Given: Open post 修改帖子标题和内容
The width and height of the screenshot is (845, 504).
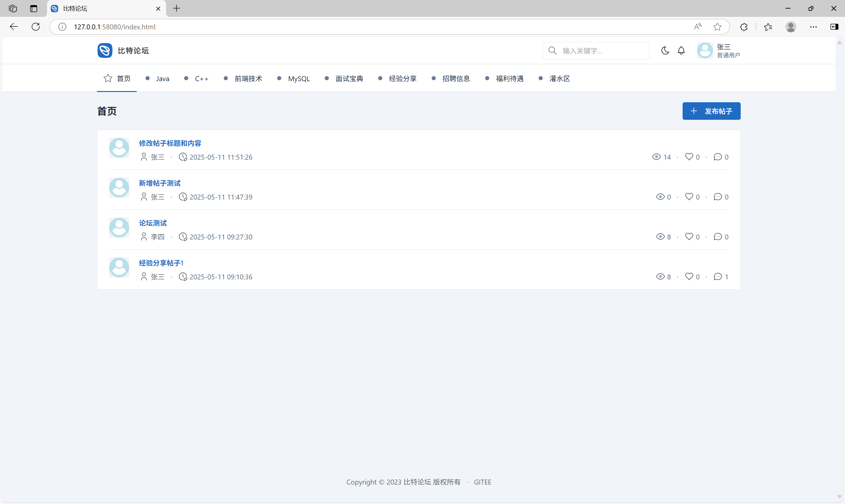Looking at the screenshot, I should pos(170,143).
